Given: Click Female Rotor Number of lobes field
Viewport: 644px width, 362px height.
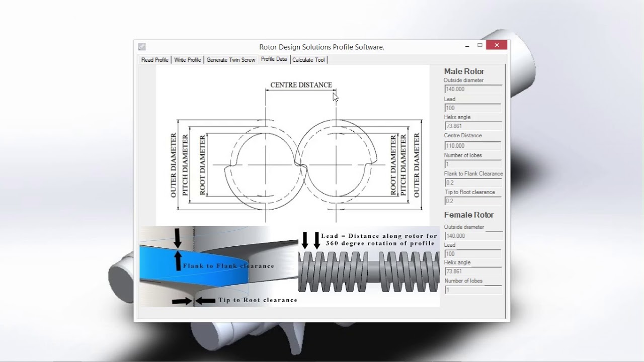Looking at the screenshot, I should [x=473, y=290].
